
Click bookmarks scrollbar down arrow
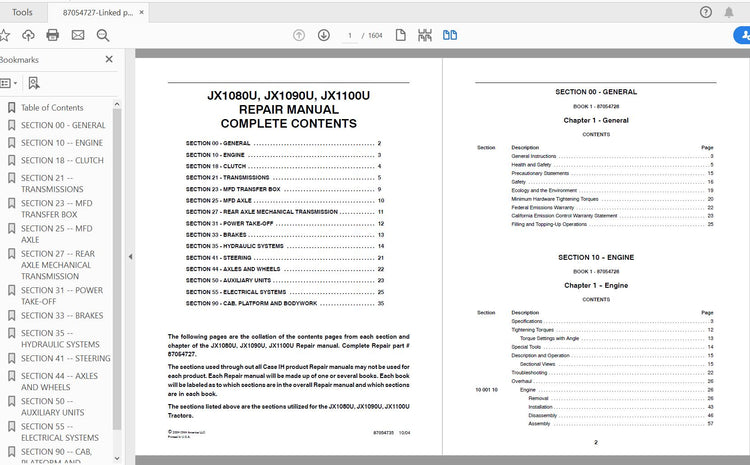[117, 458]
